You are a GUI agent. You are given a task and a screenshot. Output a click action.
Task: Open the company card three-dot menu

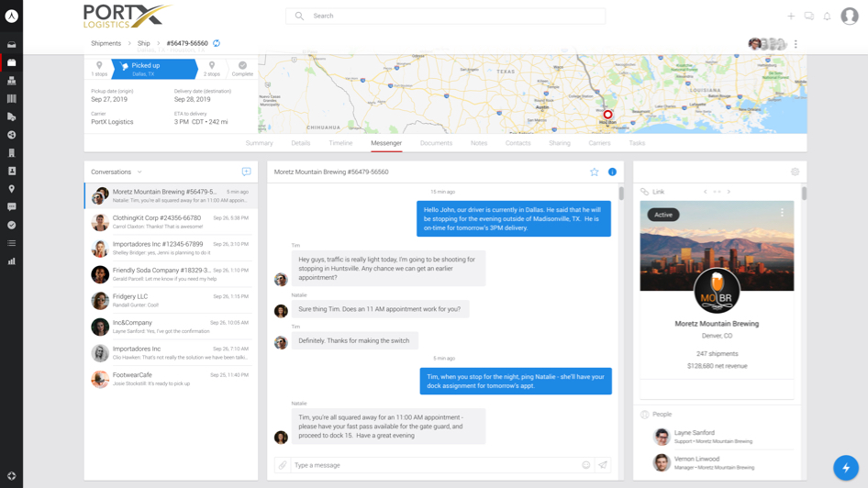(x=782, y=213)
